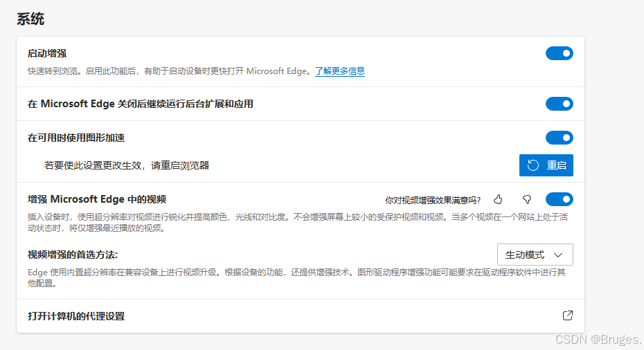Open the 了解更多信息 link
Viewport: 644px width, 350px height.
click(x=340, y=71)
